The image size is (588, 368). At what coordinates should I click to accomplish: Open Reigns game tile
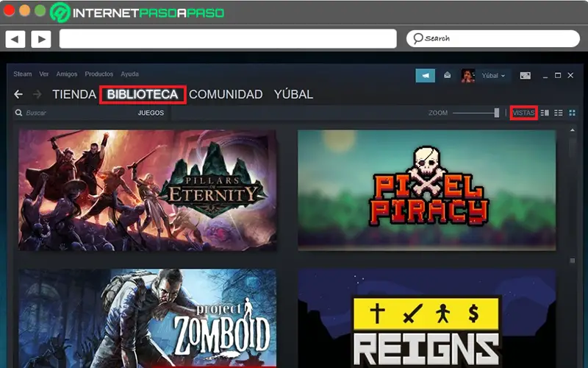[x=427, y=319]
